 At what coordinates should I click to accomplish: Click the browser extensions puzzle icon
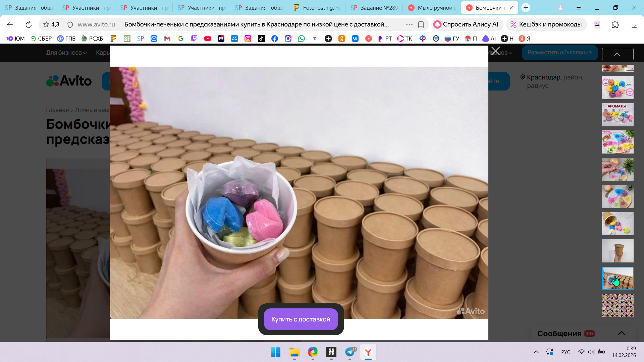point(615,24)
